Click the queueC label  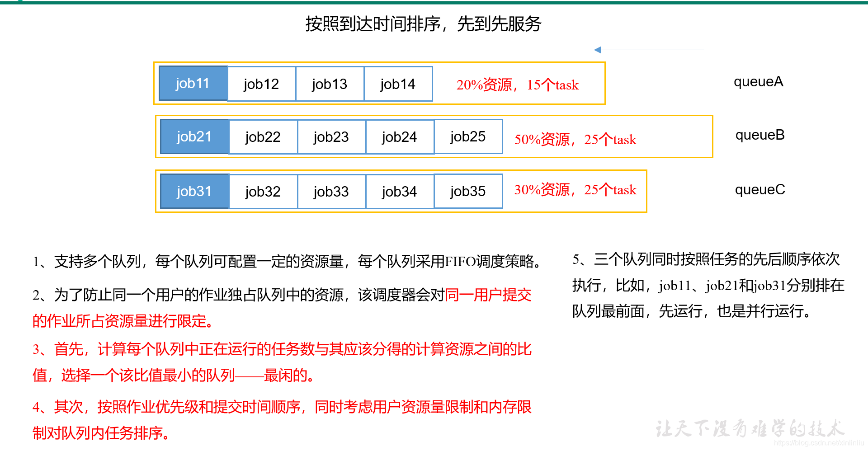pyautogui.click(x=760, y=190)
